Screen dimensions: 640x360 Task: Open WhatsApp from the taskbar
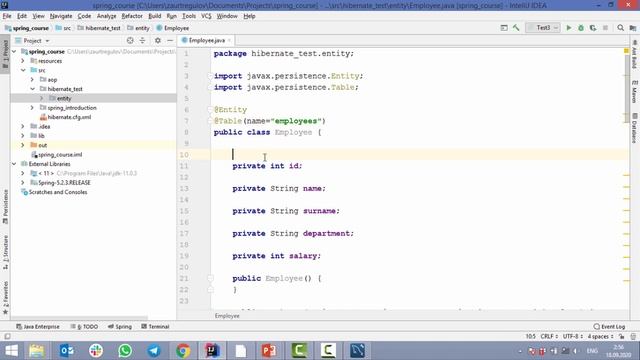click(125, 351)
